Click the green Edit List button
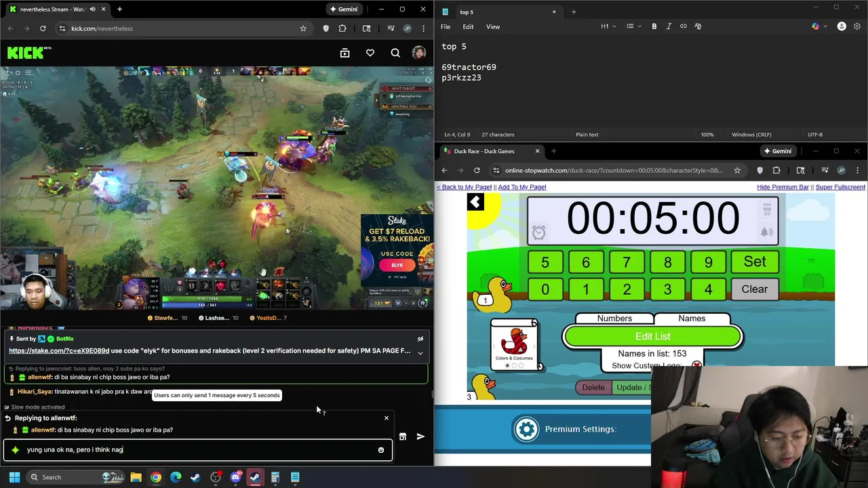 (x=652, y=336)
